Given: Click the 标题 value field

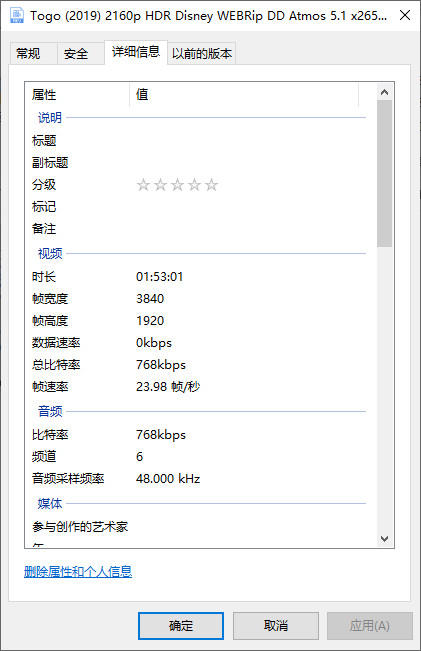Looking at the screenshot, I should [247, 140].
